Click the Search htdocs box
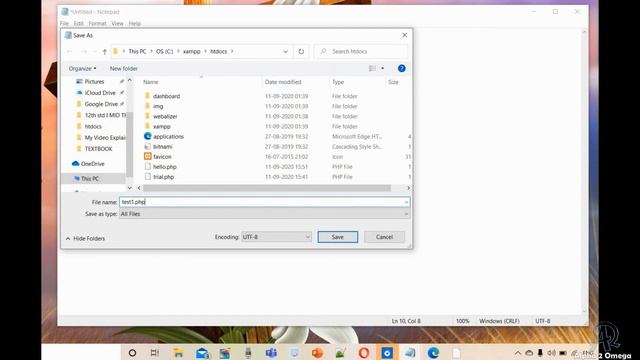Viewport: 640px width, 360px height. 361,51
